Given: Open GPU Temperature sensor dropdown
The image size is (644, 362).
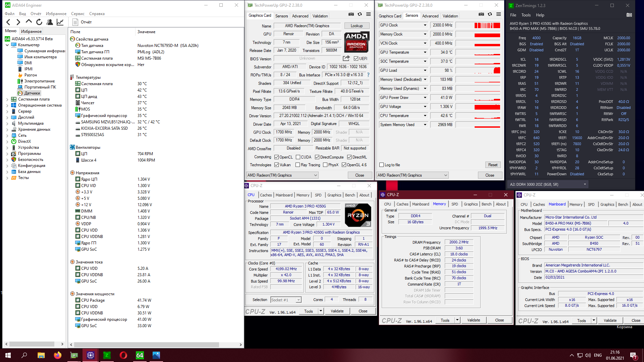Looking at the screenshot, I should (425, 52).
